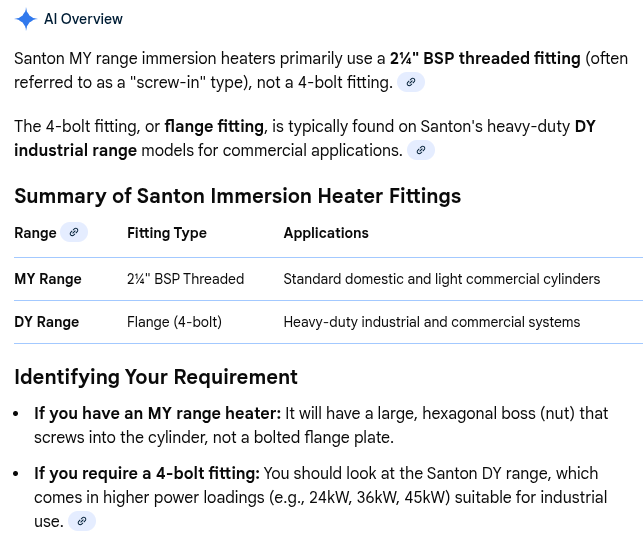Click the "AI Overview" title label

[84, 19]
